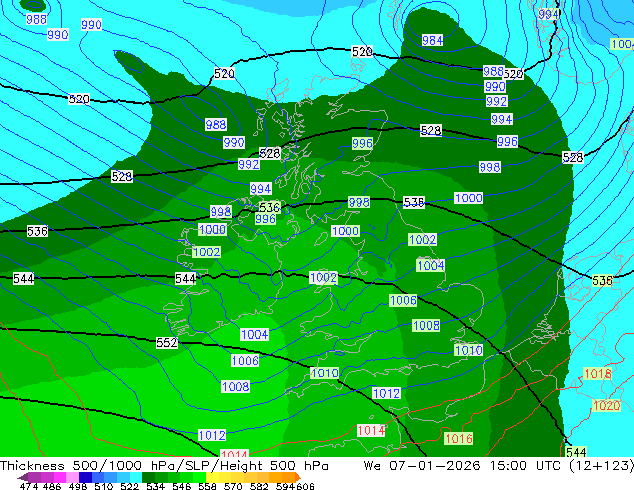Click the red 1020 isobar label

click(606, 405)
